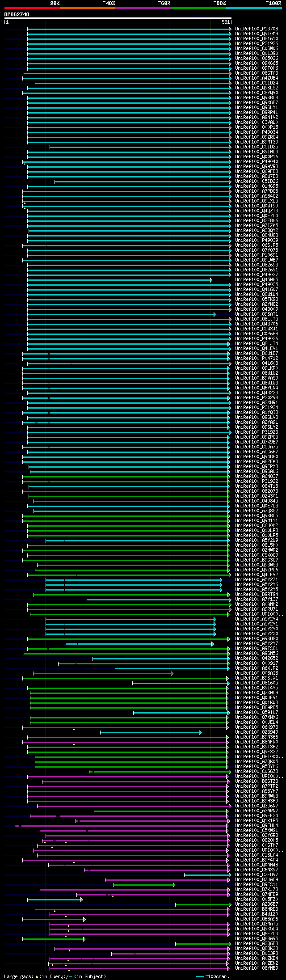Click UniRef100_Q8LJT5 label
Screen dimensions: 286x980
[257, 319]
